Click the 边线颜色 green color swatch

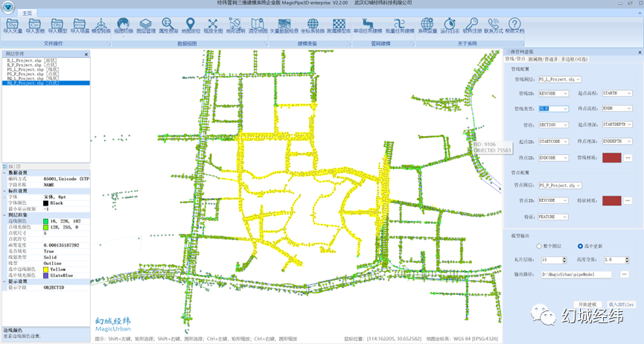(x=45, y=221)
